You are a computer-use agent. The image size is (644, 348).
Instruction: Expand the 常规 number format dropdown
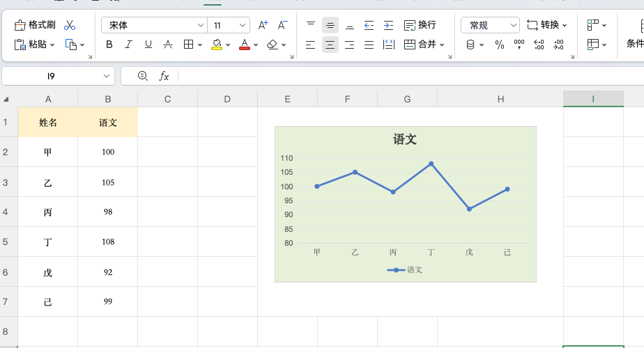coord(514,26)
